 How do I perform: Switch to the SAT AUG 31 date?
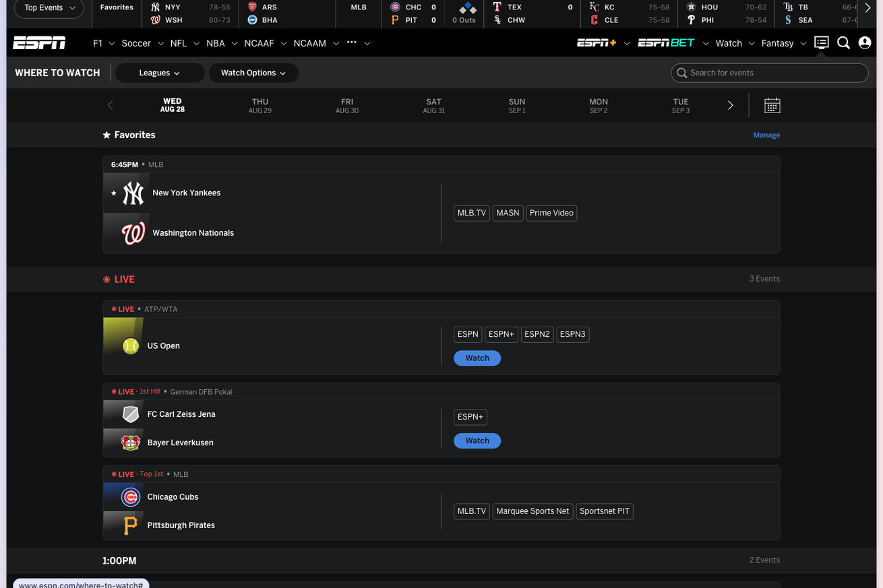pos(433,106)
